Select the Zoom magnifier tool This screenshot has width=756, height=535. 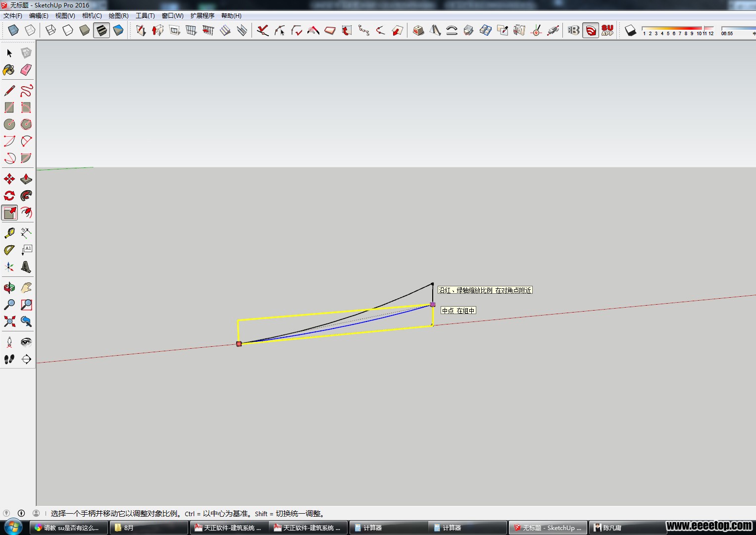[9, 304]
